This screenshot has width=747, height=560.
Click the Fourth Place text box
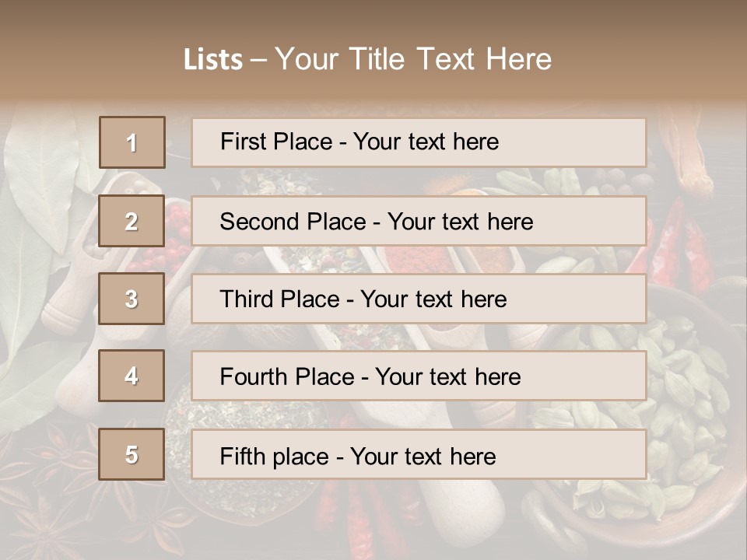419,376
